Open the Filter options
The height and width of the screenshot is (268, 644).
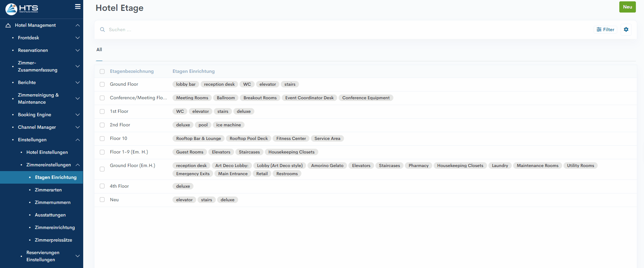pos(605,29)
